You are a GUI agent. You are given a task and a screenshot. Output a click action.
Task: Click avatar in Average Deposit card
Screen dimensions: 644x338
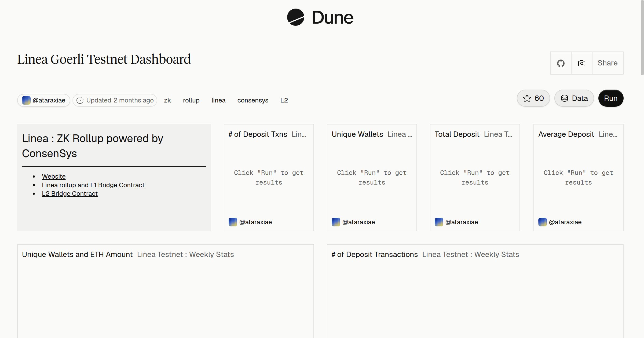pyautogui.click(x=543, y=222)
